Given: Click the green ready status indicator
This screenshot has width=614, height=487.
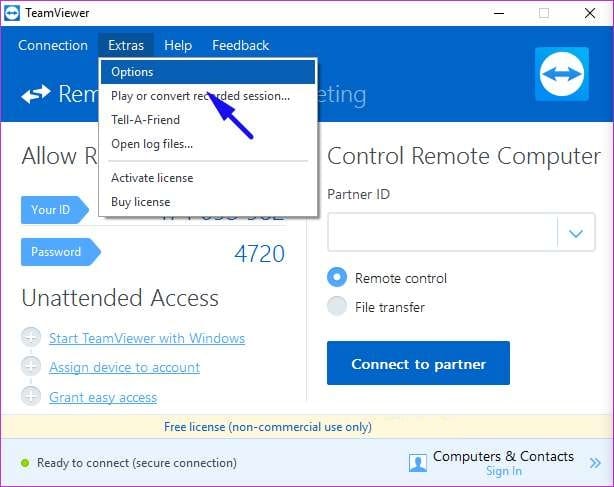Looking at the screenshot, I should (25, 463).
